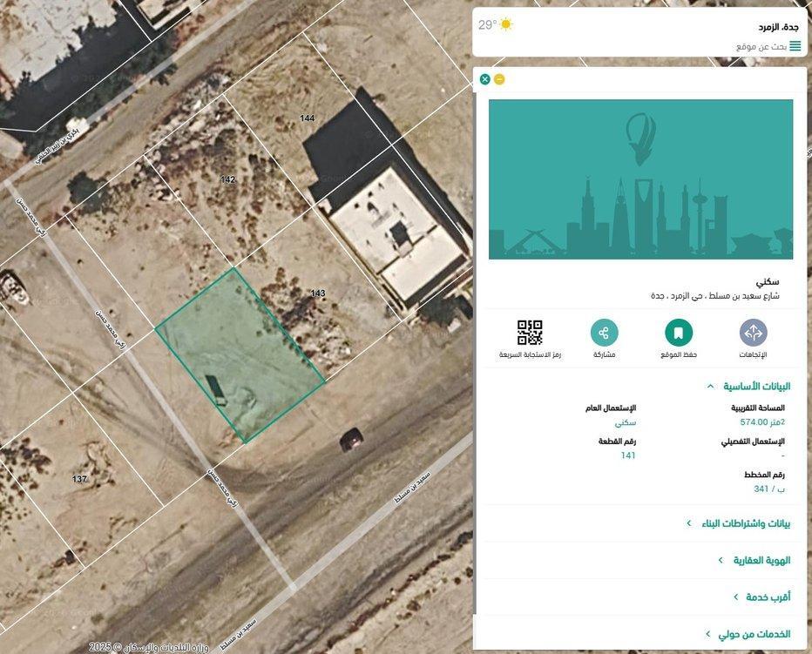Expand the بيانات واشتراطات البناء section

[x=739, y=523]
